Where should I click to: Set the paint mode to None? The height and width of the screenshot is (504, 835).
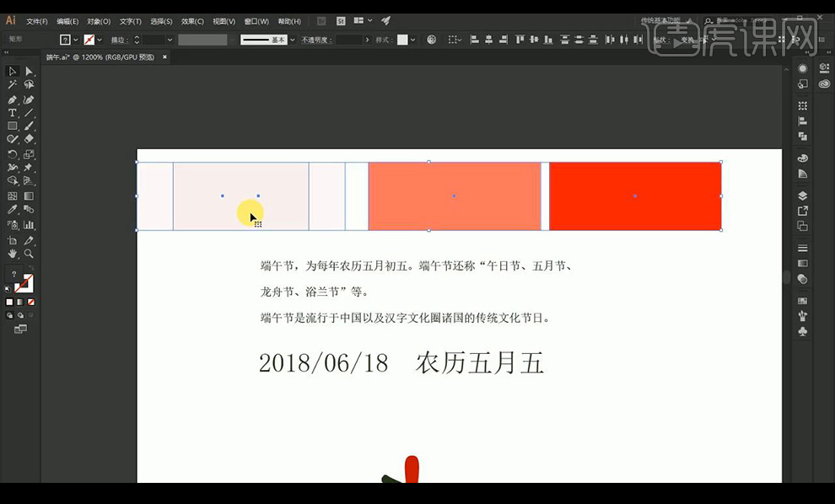tap(31, 302)
